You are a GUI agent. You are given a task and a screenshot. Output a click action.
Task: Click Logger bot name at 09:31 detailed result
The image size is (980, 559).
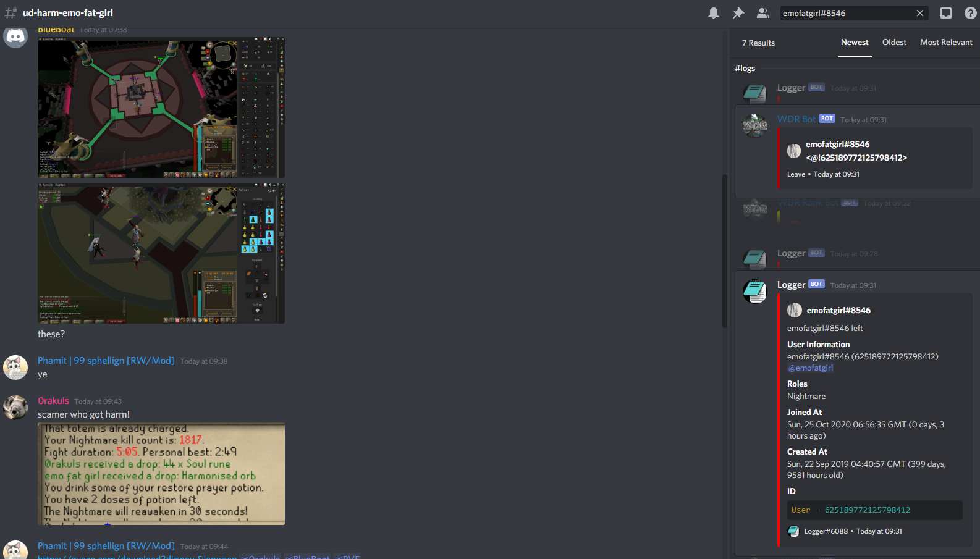791,285
